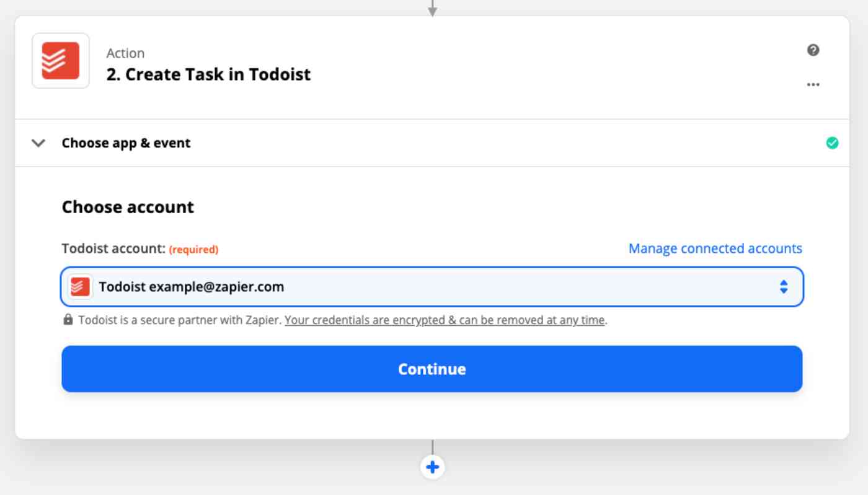868x495 pixels.
Task: Click the step title Create Task in Todoist
Action: coord(208,74)
